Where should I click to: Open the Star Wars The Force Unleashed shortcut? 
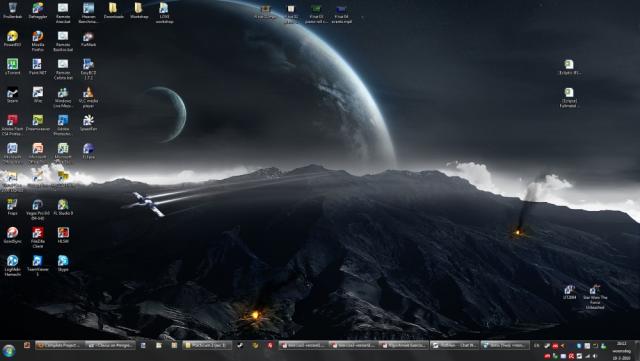(x=595, y=297)
